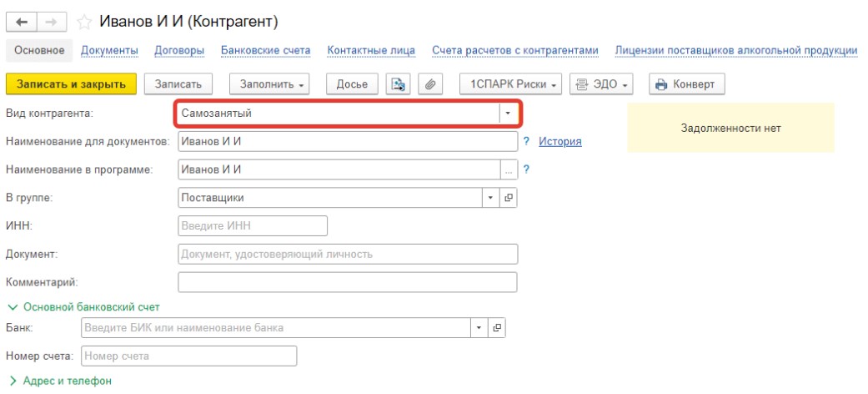Switch to the Банковские счета tab

(265, 50)
